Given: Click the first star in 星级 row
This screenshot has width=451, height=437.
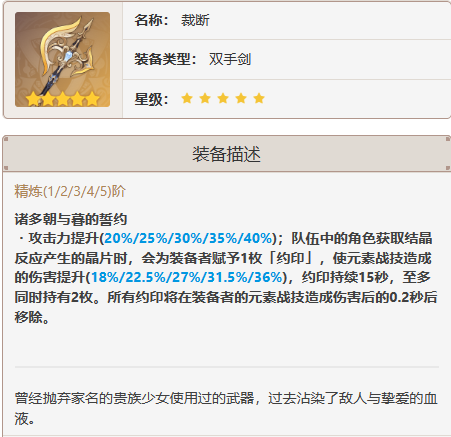Looking at the screenshot, I should 187,98.
